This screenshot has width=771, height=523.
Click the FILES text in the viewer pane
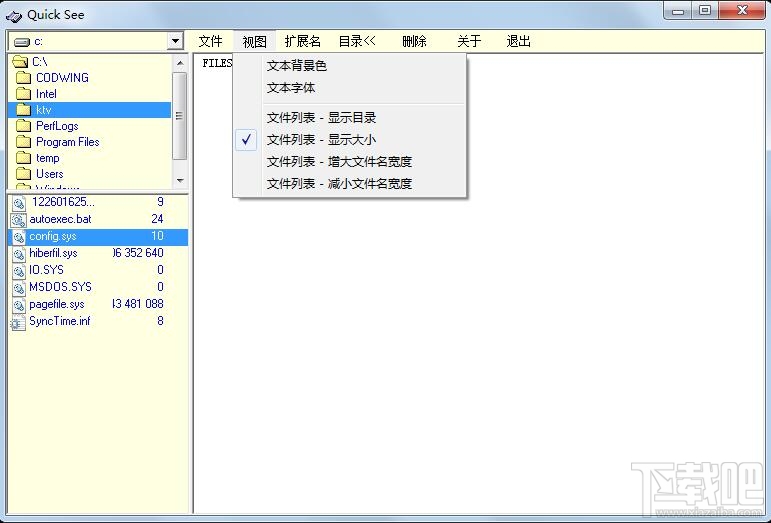click(x=217, y=63)
